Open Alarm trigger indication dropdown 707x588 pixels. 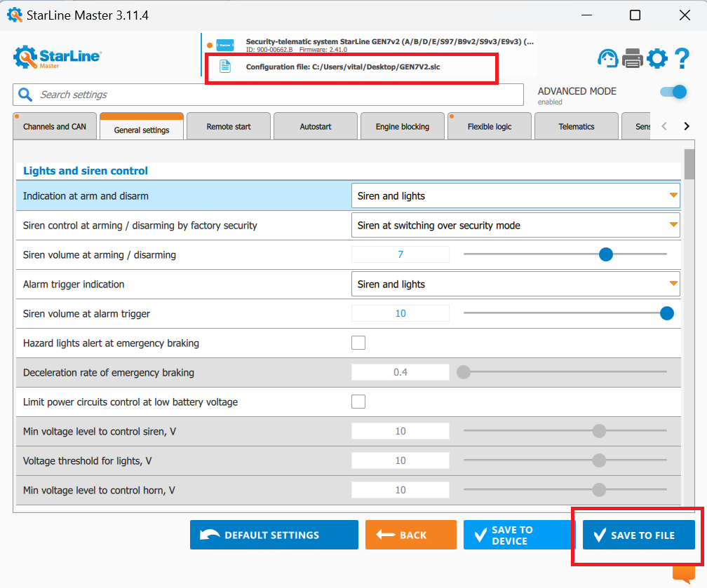(516, 284)
